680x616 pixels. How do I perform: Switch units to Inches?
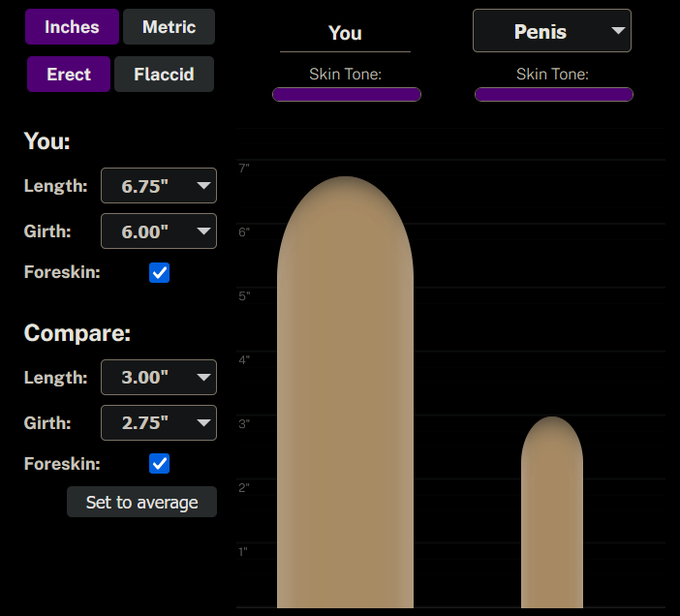[x=72, y=27]
